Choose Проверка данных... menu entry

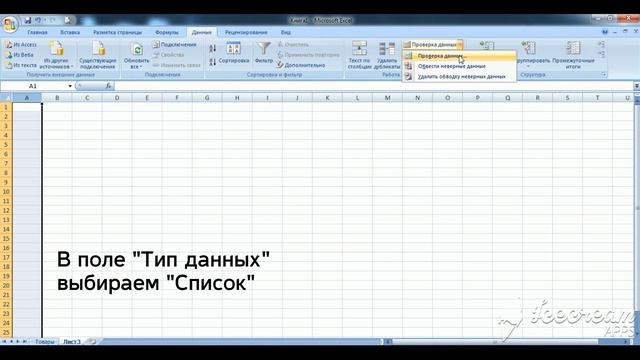[460, 56]
